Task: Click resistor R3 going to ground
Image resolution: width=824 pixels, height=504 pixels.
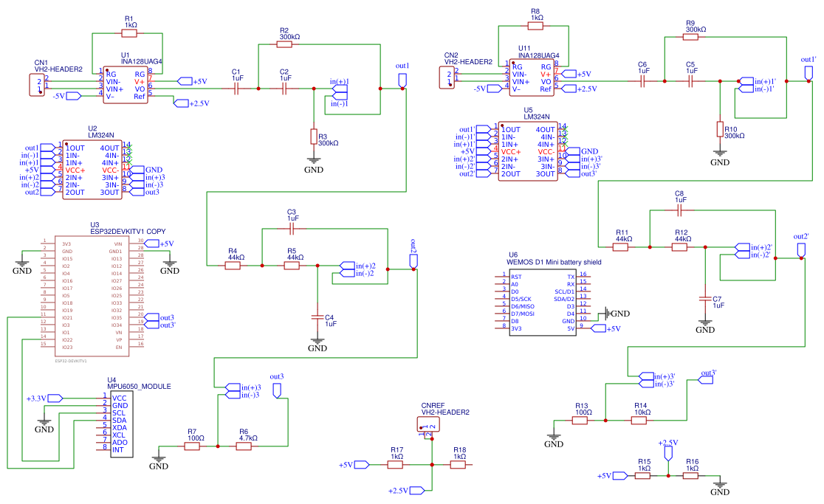Action: coord(314,137)
